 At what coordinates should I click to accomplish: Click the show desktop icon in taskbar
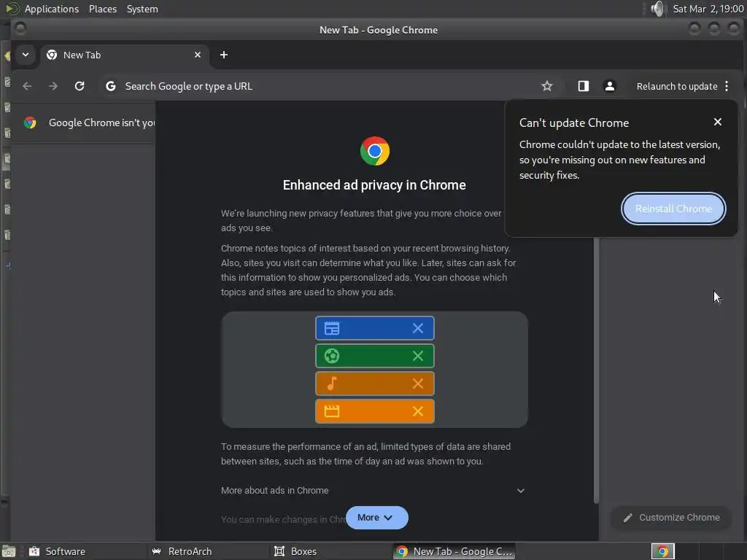[x=9, y=551]
